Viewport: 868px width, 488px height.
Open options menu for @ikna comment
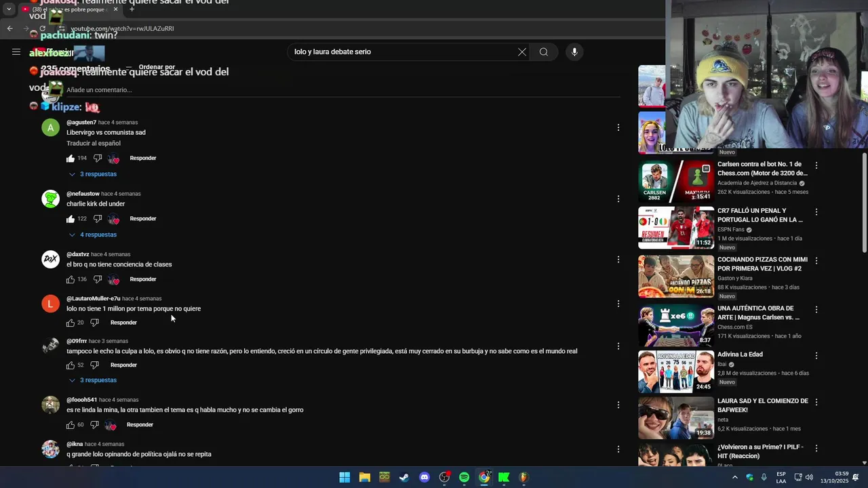click(x=618, y=449)
